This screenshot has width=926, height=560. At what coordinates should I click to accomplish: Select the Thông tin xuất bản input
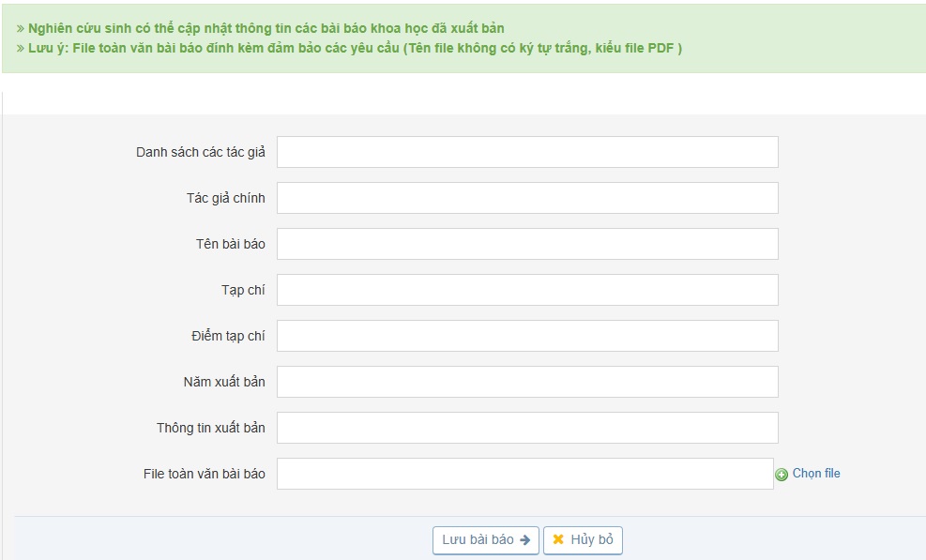click(x=527, y=428)
